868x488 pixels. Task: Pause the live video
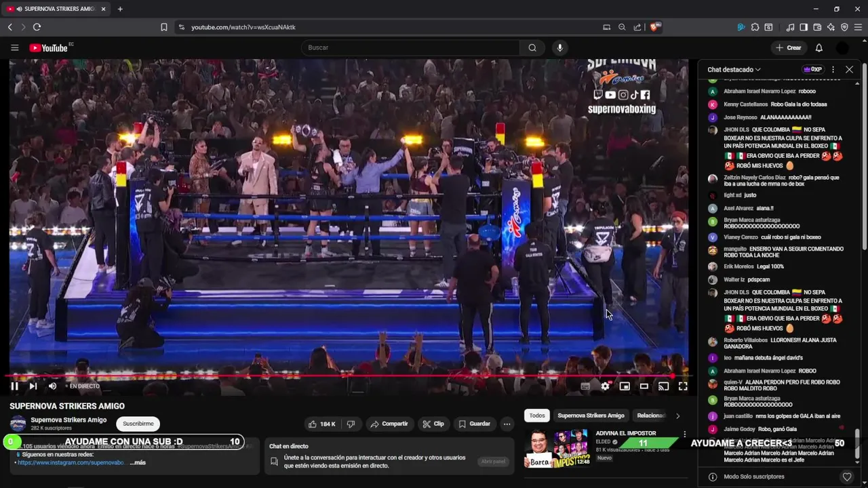pyautogui.click(x=14, y=386)
